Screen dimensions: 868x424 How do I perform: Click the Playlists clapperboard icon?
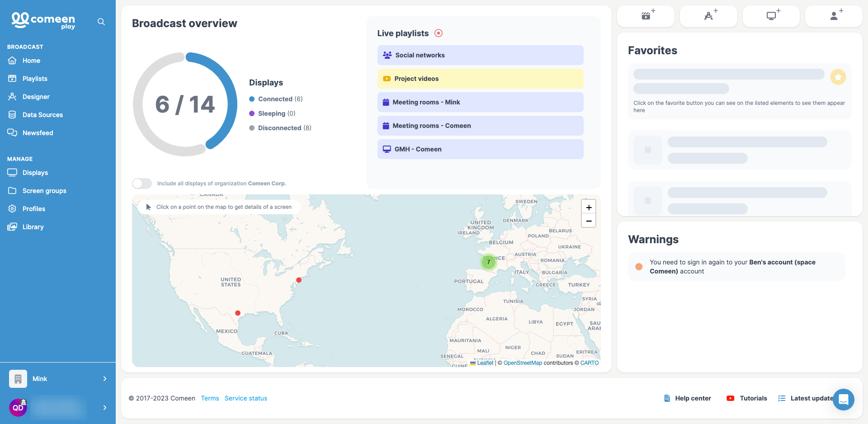tap(12, 79)
